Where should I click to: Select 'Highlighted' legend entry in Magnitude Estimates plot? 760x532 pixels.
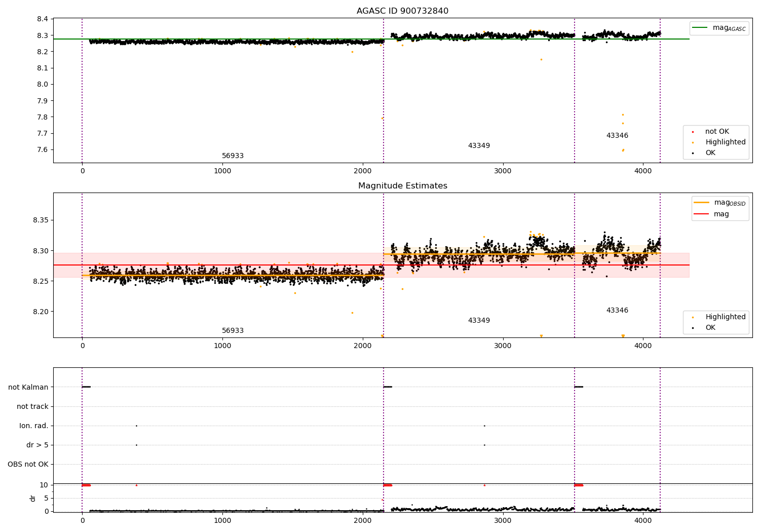coord(725,317)
